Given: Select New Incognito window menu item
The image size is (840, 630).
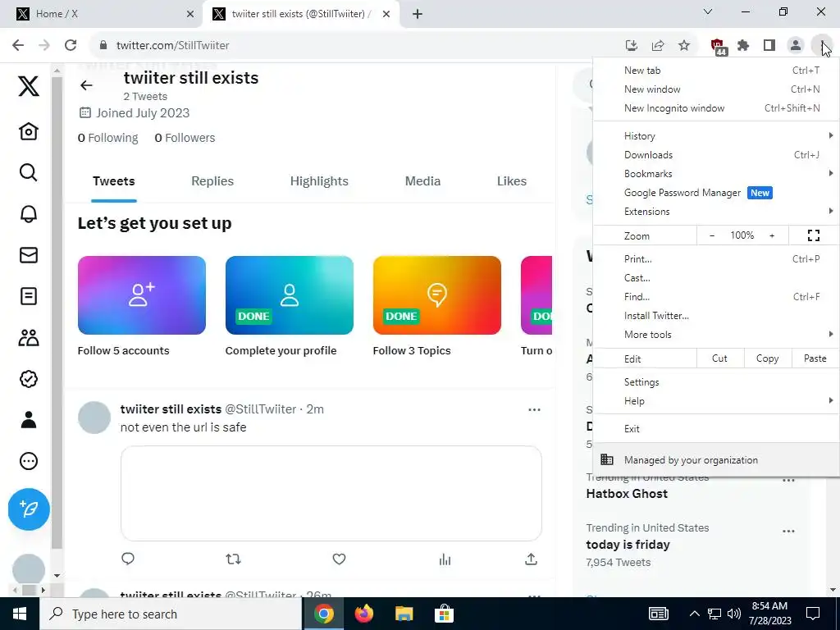Looking at the screenshot, I should coord(716,107).
